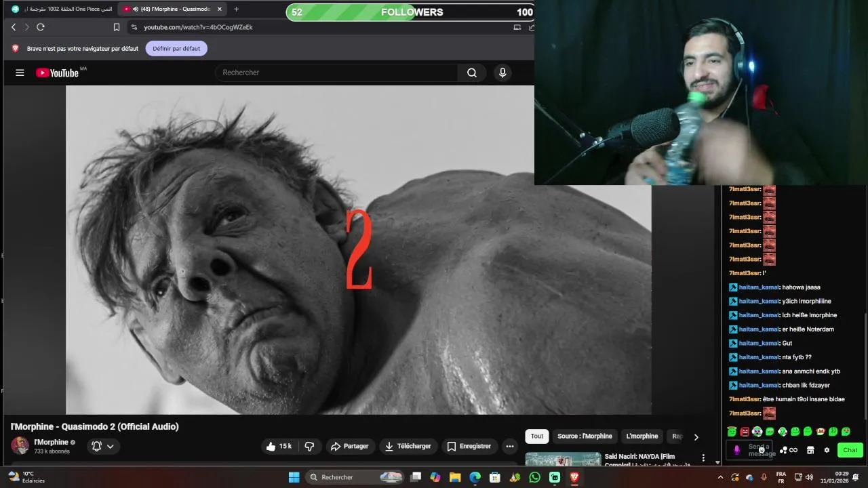Viewport: 868px width, 488px height.
Task: Show hidden system tray icons chevron
Action: (720, 477)
